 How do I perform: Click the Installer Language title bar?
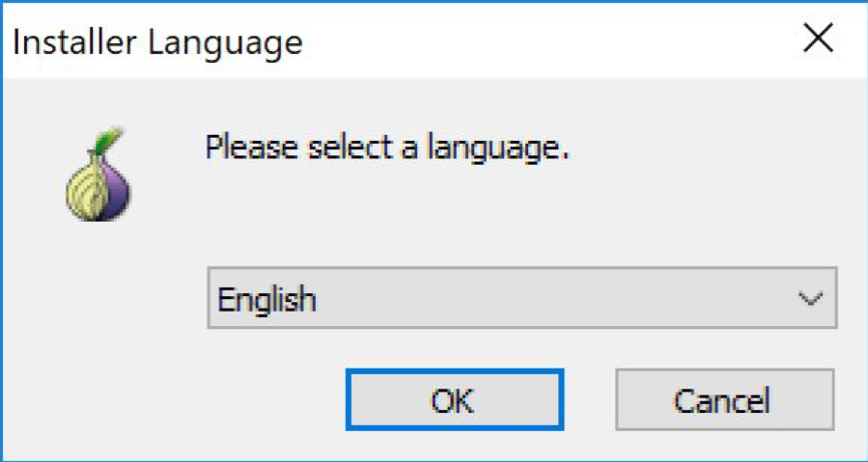tap(434, 40)
